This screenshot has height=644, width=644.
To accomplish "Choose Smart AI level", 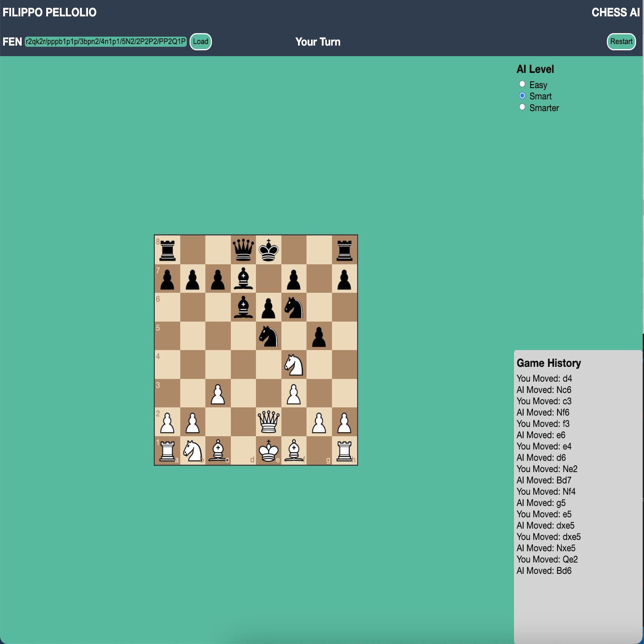I will [522, 96].
